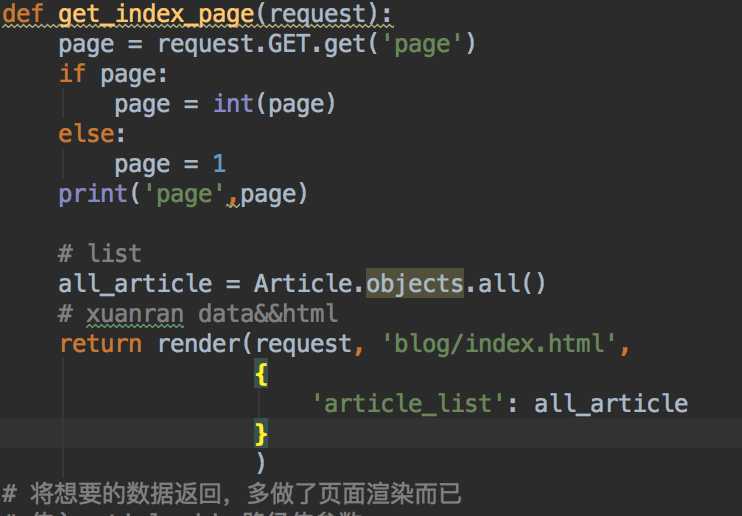Click the 'def' keyword
The width and height of the screenshot is (742, 516).
(x=23, y=13)
